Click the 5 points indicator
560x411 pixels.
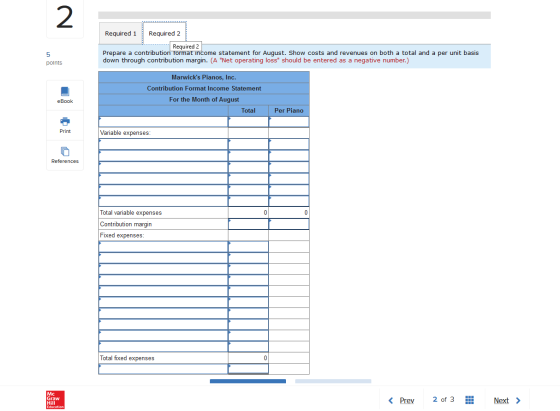[54, 58]
